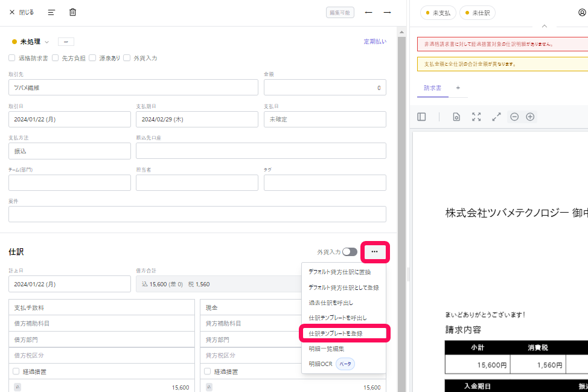Select デフォルト貸方仕訳として登録 menu item
The image size is (588, 392).
(x=344, y=288)
